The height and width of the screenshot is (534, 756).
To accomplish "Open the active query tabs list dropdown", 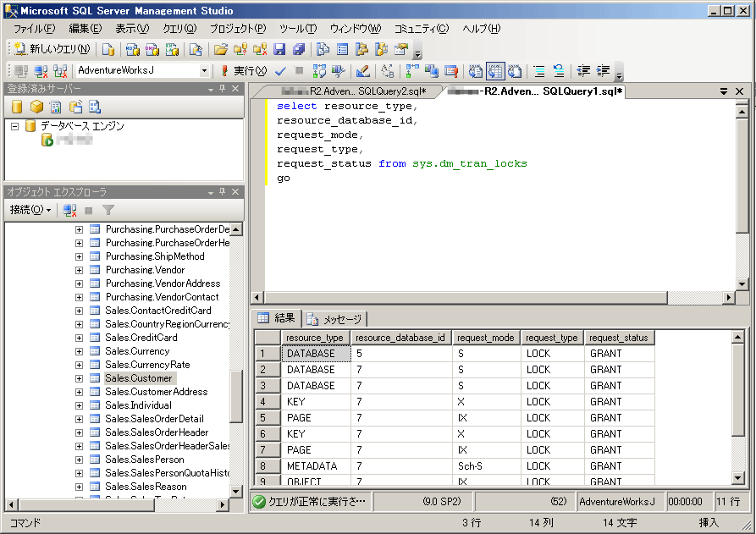I will point(724,91).
